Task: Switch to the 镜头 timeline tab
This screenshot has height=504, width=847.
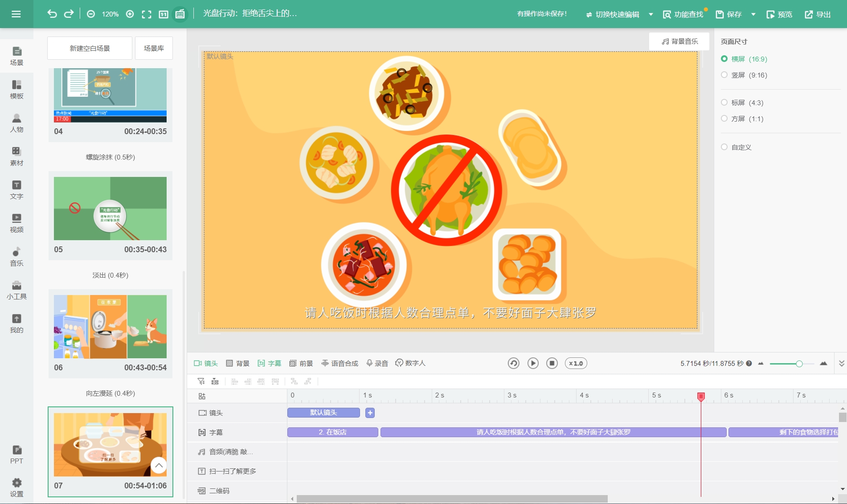Action: 206,364
